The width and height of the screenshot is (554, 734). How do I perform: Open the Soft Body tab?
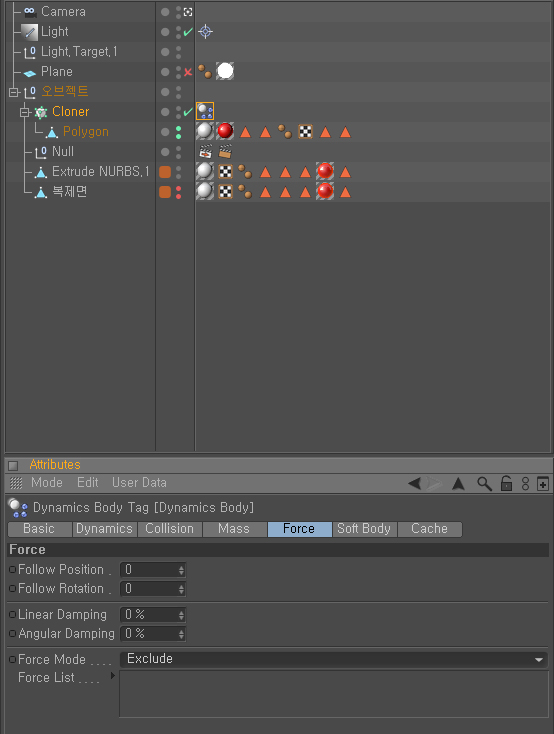point(364,529)
